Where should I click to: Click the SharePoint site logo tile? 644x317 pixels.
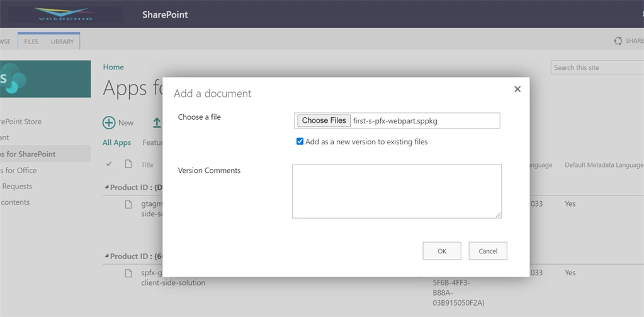pos(45,79)
